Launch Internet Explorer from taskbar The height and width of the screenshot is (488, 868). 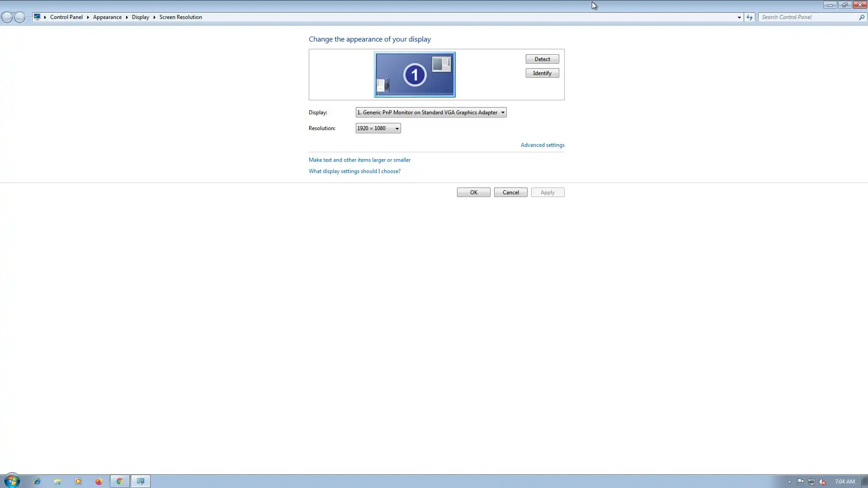coord(37,481)
